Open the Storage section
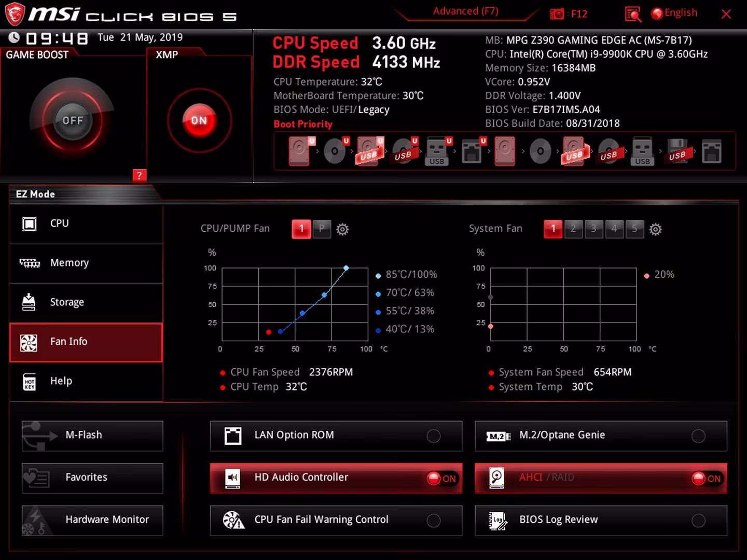The width and height of the screenshot is (747, 560). tap(86, 303)
